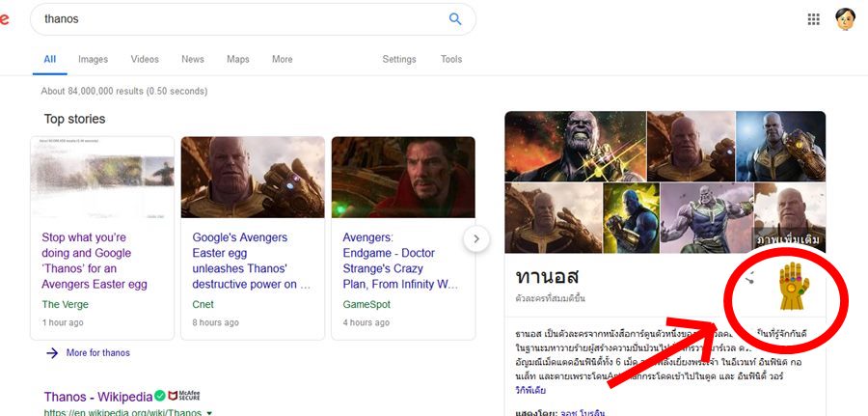868x416 pixels.
Task: Open the Cnet Avengers Easter egg story
Action: (252, 261)
